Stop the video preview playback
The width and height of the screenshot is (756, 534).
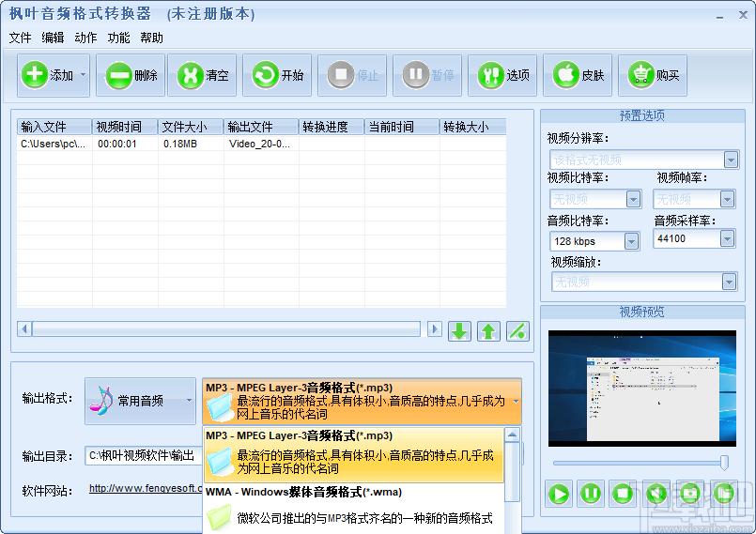click(x=623, y=494)
